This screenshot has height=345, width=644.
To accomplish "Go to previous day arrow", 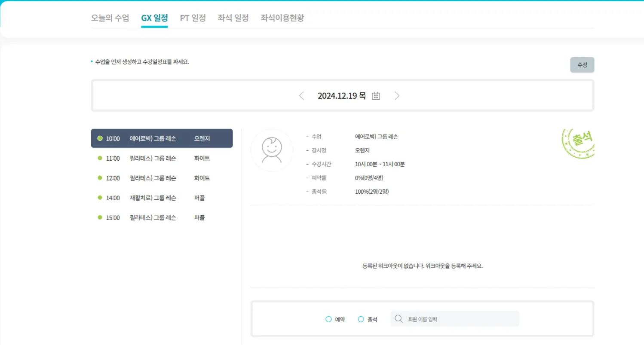I will point(301,96).
